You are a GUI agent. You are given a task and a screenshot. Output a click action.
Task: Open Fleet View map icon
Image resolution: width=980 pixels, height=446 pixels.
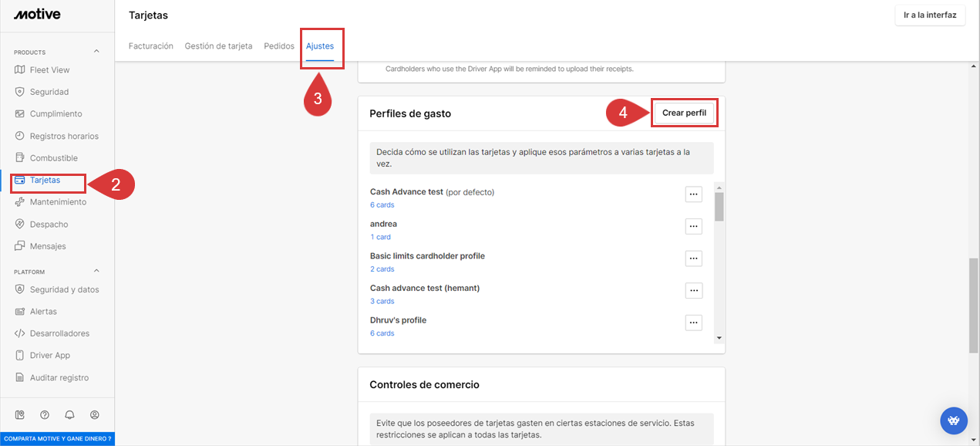[20, 69]
